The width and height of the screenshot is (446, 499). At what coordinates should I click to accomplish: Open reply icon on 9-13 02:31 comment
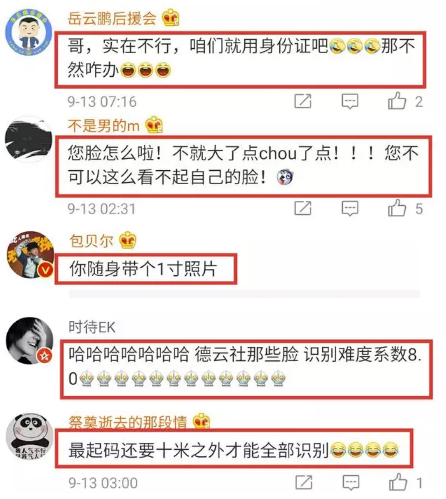pyautogui.click(x=350, y=209)
